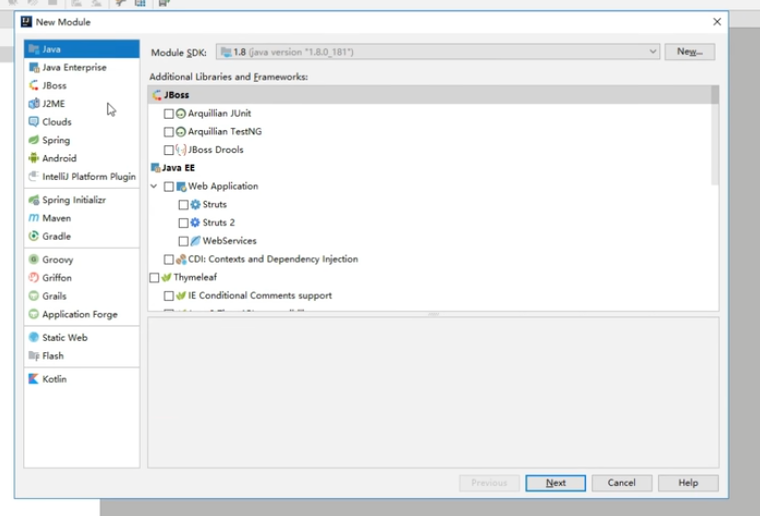The height and width of the screenshot is (516, 760).
Task: Click the Flash icon
Action: coord(33,356)
